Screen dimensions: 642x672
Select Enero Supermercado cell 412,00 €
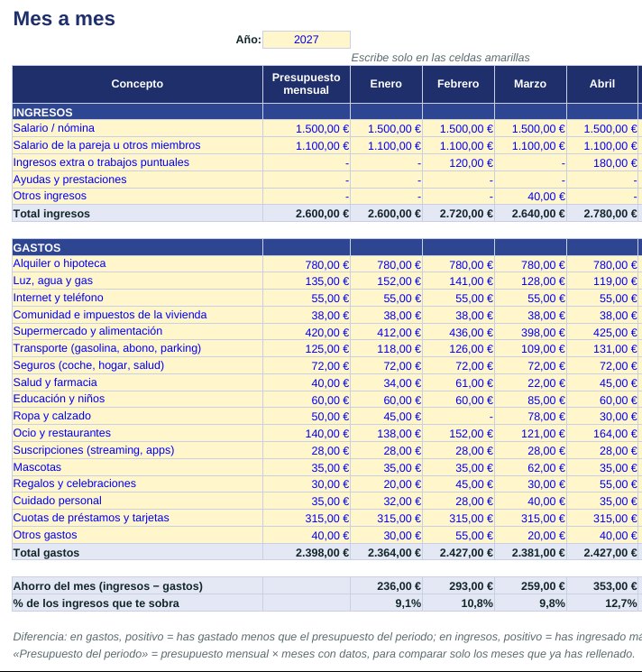[386, 332]
